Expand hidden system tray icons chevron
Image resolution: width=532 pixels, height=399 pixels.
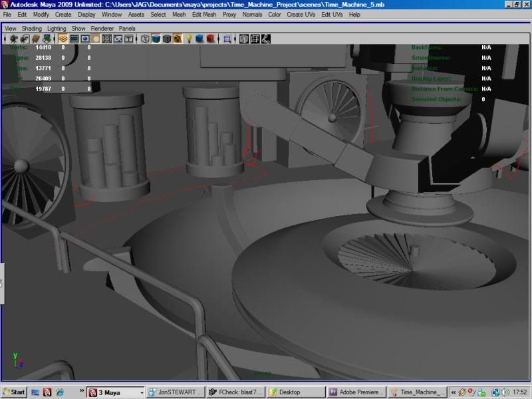454,392
